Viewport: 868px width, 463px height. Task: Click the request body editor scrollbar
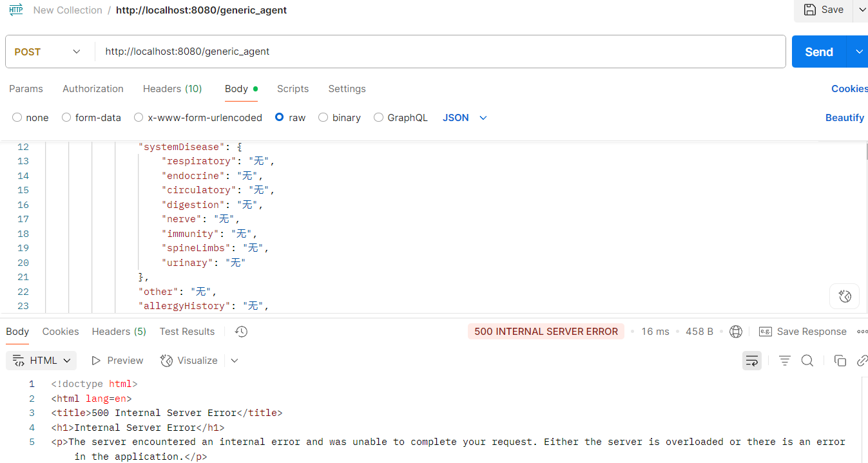[x=866, y=151]
